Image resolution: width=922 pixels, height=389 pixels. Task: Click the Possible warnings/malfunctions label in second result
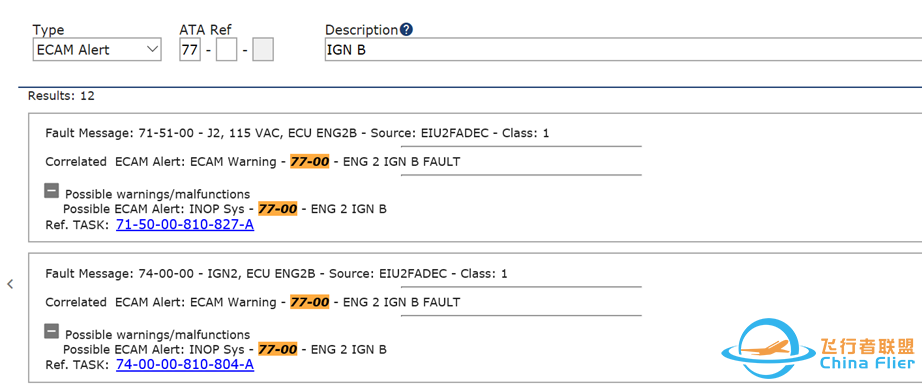point(158,335)
